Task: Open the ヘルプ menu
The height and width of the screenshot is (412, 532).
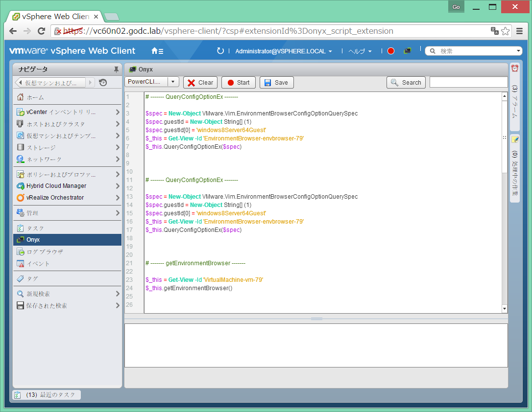Action: [x=360, y=51]
